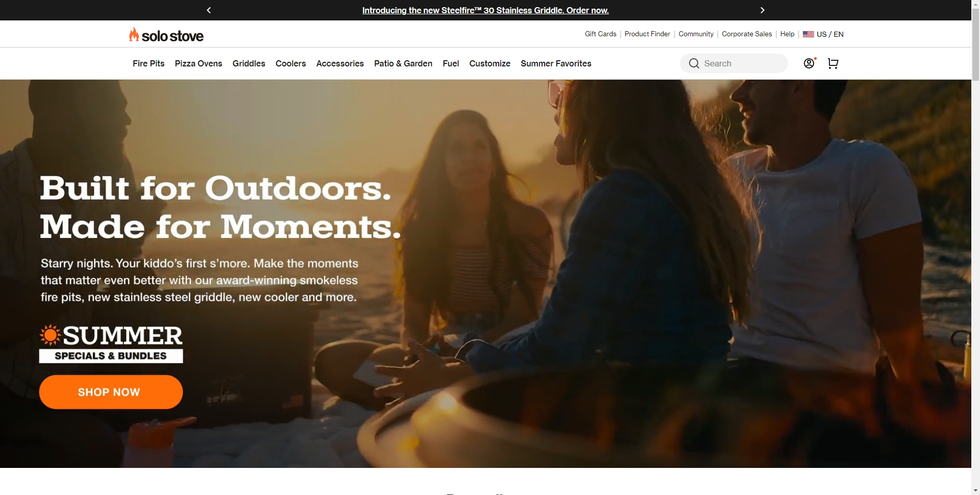Click the Solo Stove flame logo

(x=134, y=35)
